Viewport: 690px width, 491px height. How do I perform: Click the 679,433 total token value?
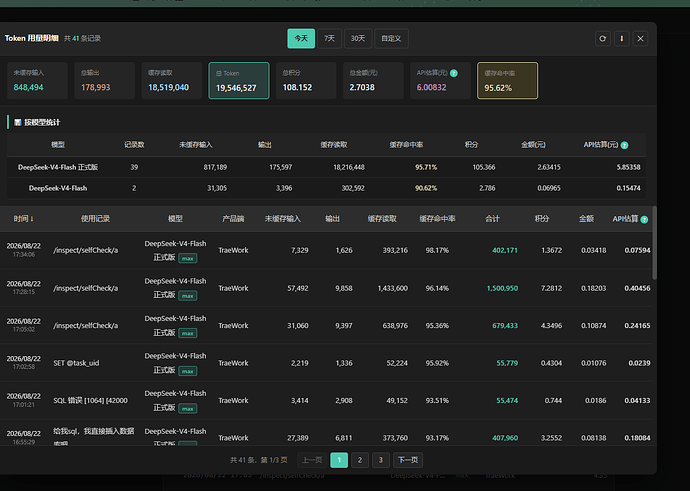pos(505,326)
